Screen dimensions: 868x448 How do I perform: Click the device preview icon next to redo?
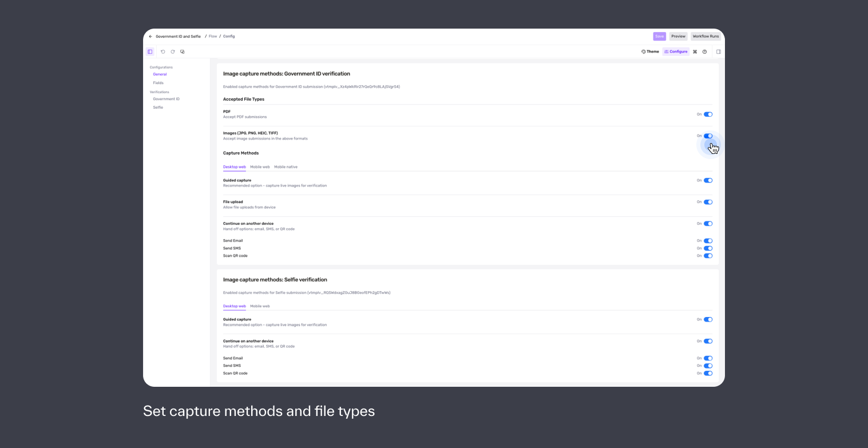pyautogui.click(x=183, y=51)
